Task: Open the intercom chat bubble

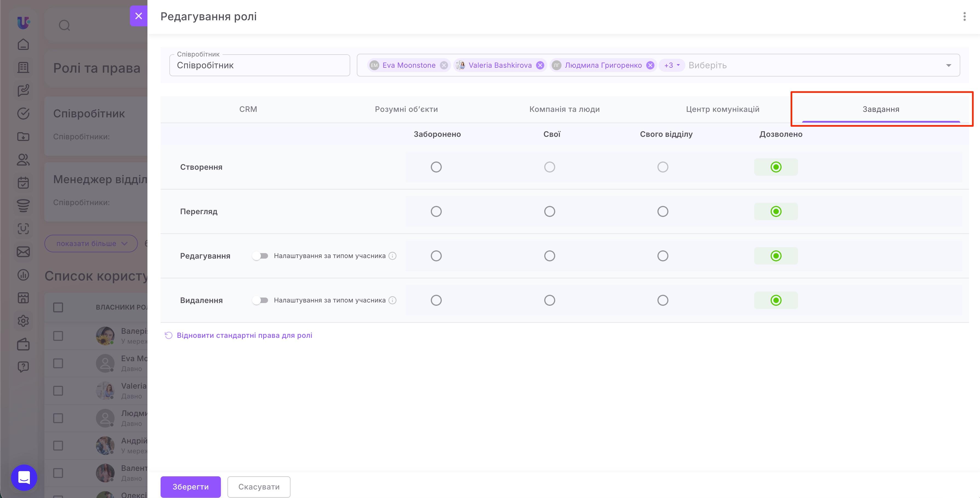Action: [24, 477]
